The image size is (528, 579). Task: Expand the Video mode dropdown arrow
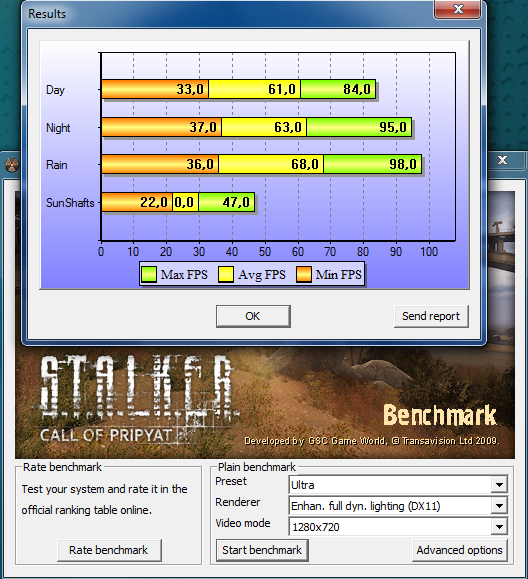(x=499, y=527)
